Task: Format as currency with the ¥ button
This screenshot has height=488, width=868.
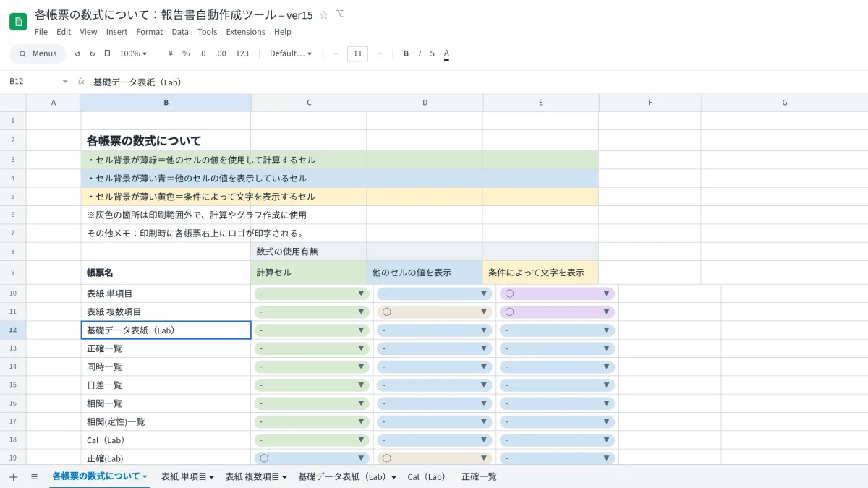Action: [170, 53]
